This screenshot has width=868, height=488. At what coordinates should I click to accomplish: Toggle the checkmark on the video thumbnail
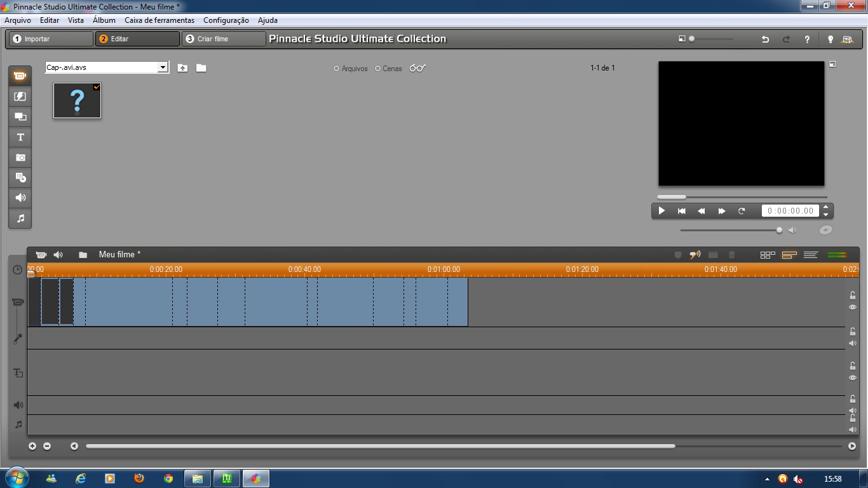97,87
